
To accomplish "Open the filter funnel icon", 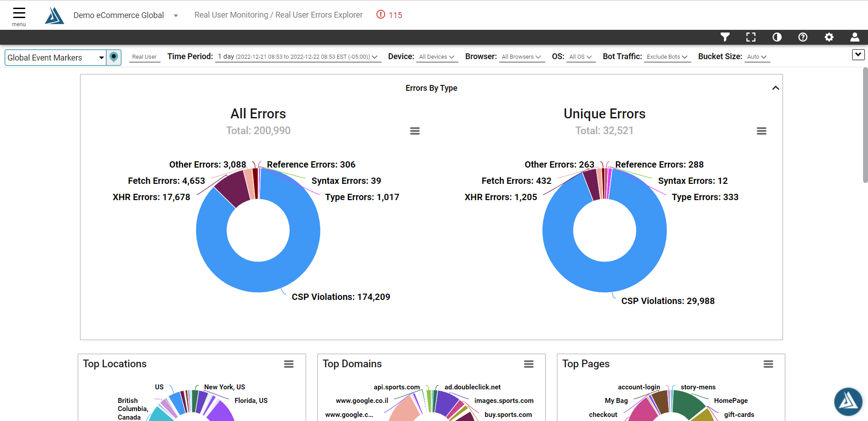I will tap(725, 37).
